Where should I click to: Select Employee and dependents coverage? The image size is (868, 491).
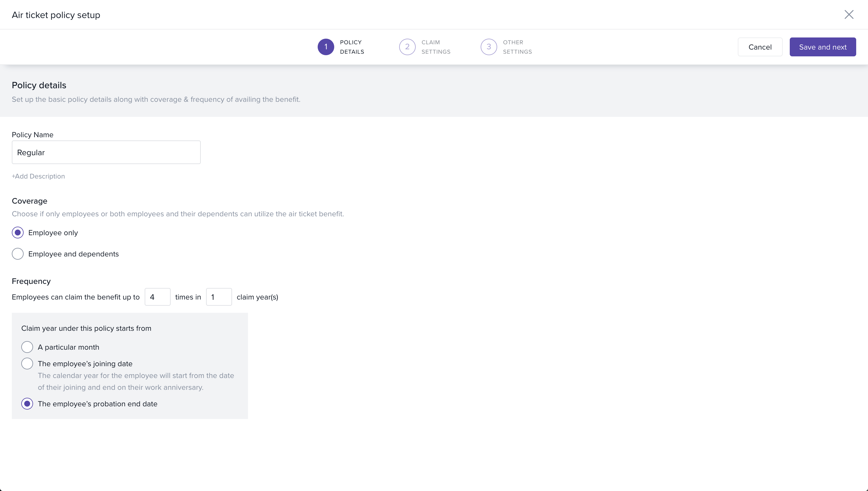(x=17, y=254)
